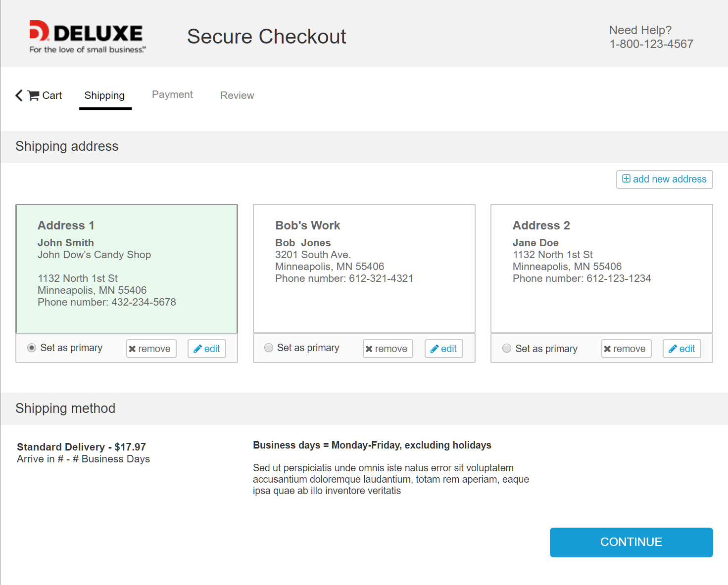Edit Address 2 with edit button

coord(681,349)
